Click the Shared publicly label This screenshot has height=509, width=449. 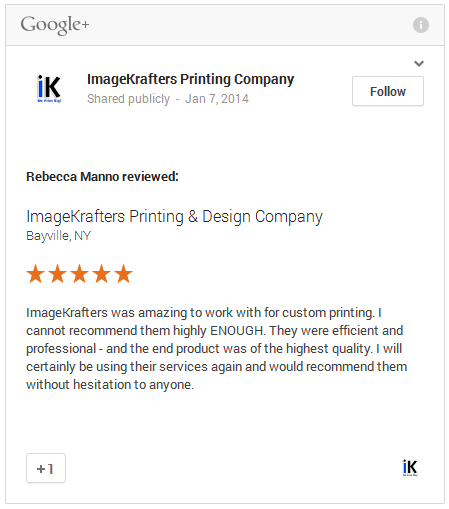[128, 99]
